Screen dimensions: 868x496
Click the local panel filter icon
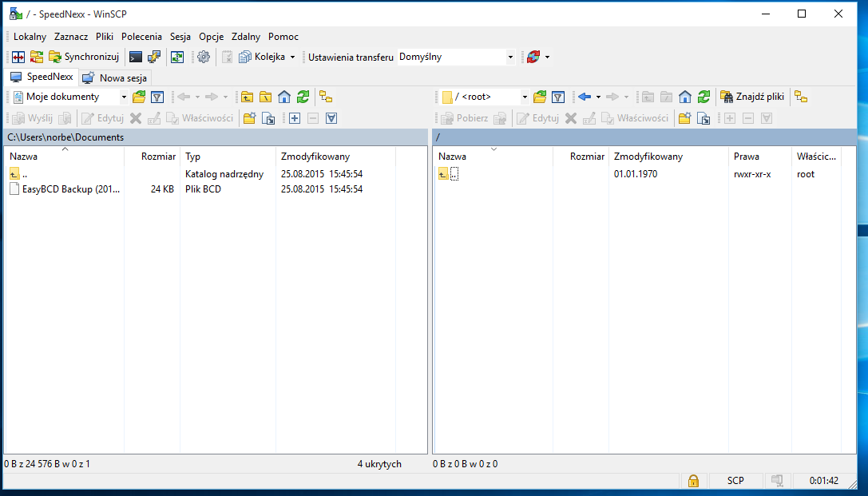[x=157, y=97]
